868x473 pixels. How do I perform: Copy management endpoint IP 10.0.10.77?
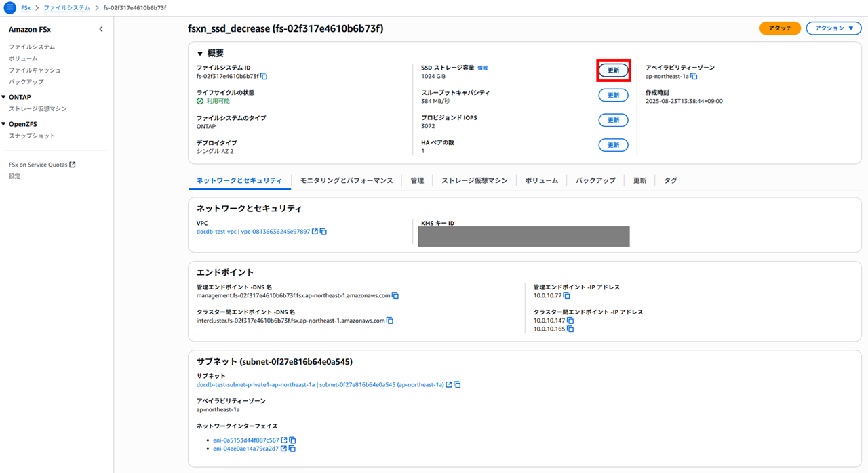(x=567, y=296)
